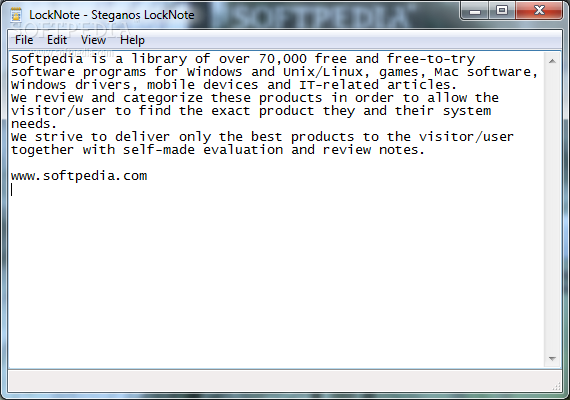Click the vertical scrollbar track
Screen dimensions: 570x400
tap(552, 210)
